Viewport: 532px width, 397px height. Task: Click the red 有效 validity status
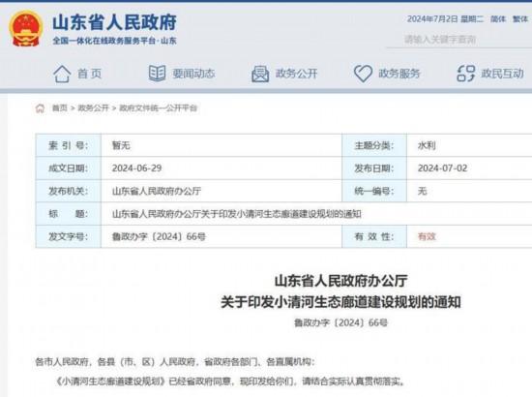427,236
